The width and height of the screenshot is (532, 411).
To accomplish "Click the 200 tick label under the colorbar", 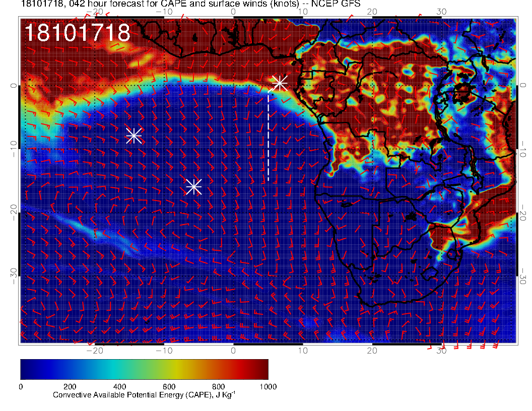I will [70, 387].
